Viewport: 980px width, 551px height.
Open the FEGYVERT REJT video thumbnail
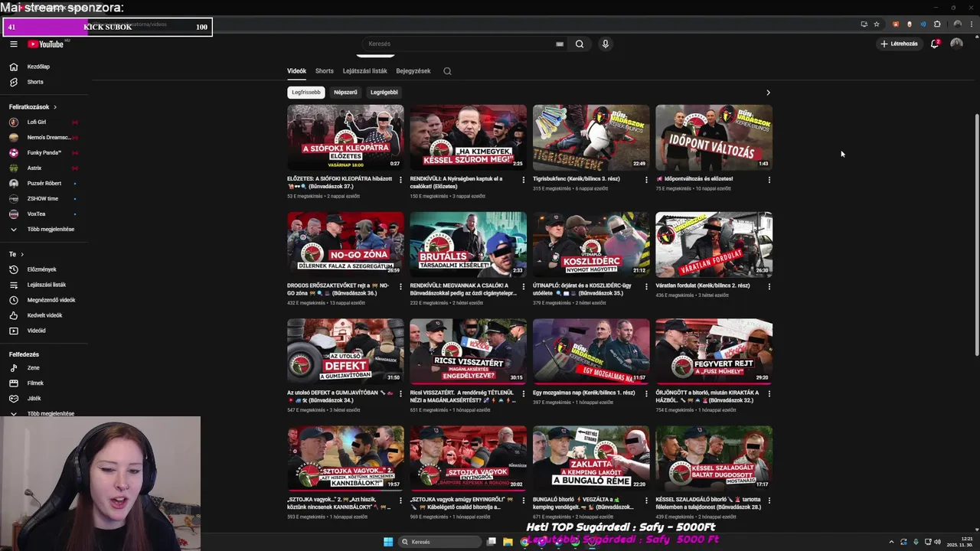[714, 351]
